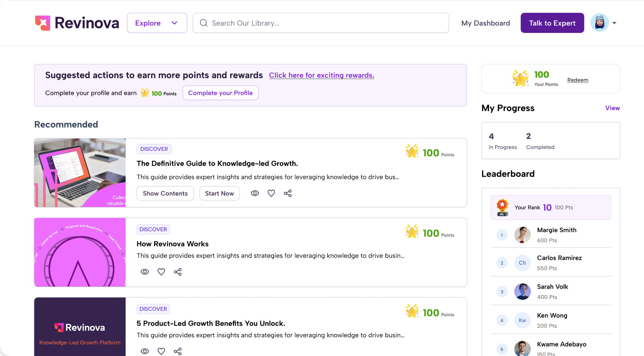
Task: Click Start Now on Knowledge-led Growth guide
Action: pos(220,193)
